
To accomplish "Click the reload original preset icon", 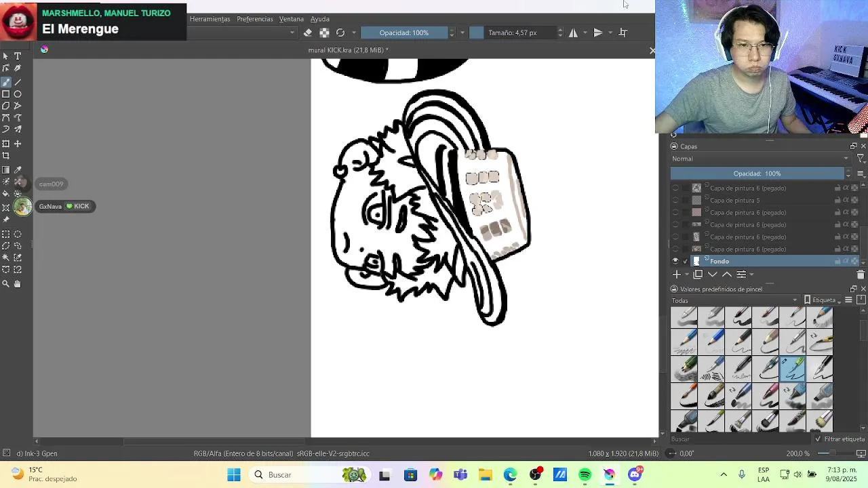I will coord(340,33).
